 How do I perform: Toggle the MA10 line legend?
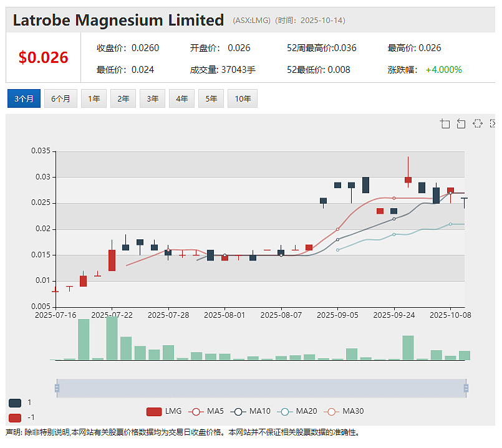point(250,411)
